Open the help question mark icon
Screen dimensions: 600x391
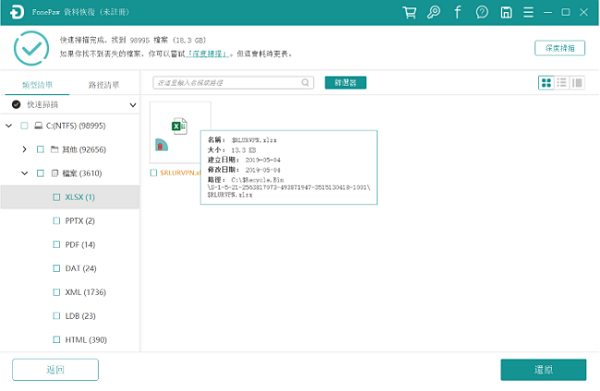click(482, 12)
